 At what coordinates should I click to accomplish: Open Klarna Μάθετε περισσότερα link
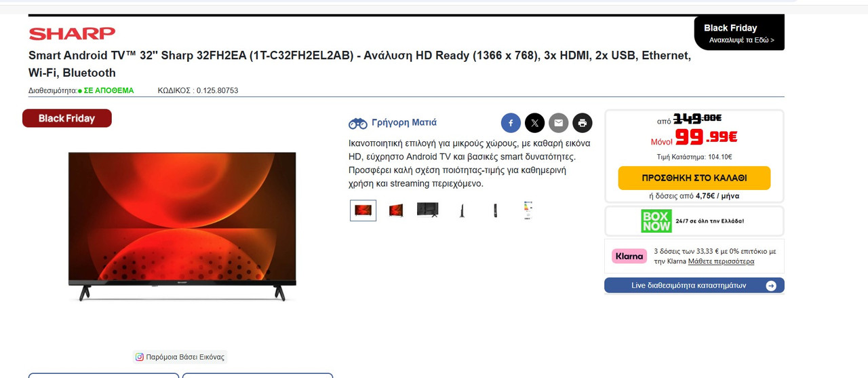721,261
